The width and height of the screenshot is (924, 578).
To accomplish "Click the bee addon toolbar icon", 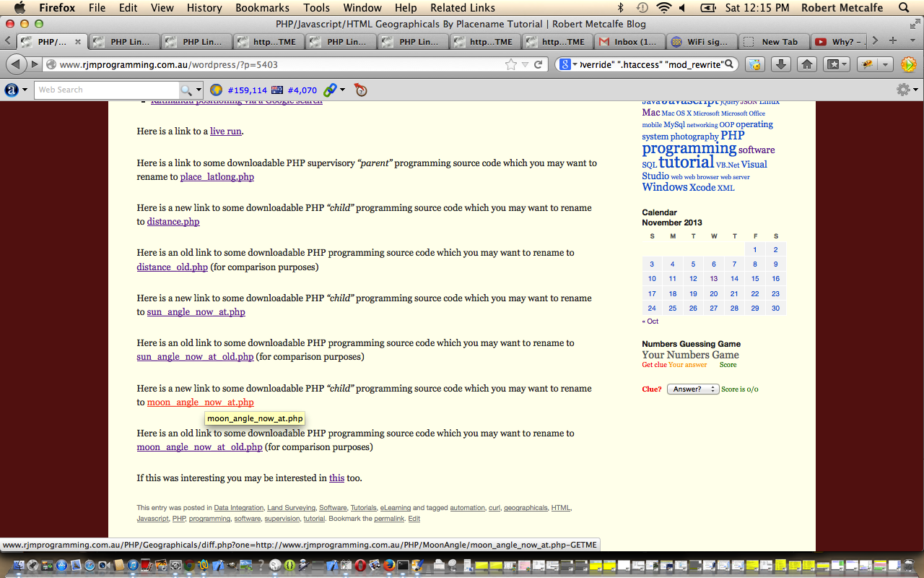I will coord(868,64).
